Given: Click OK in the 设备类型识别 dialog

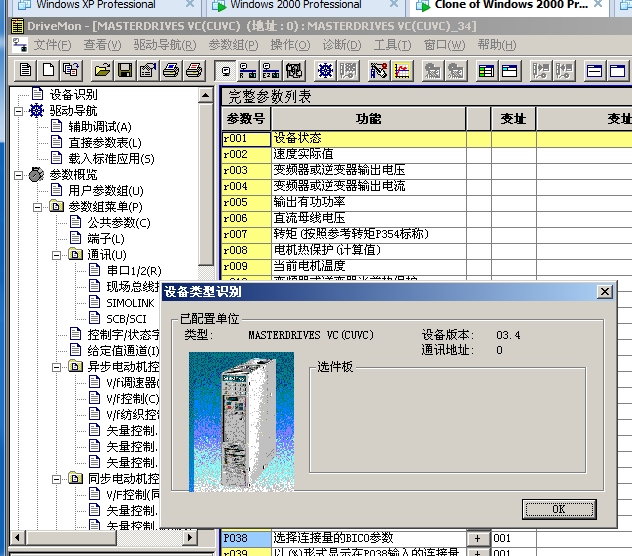Looking at the screenshot, I should tap(559, 509).
